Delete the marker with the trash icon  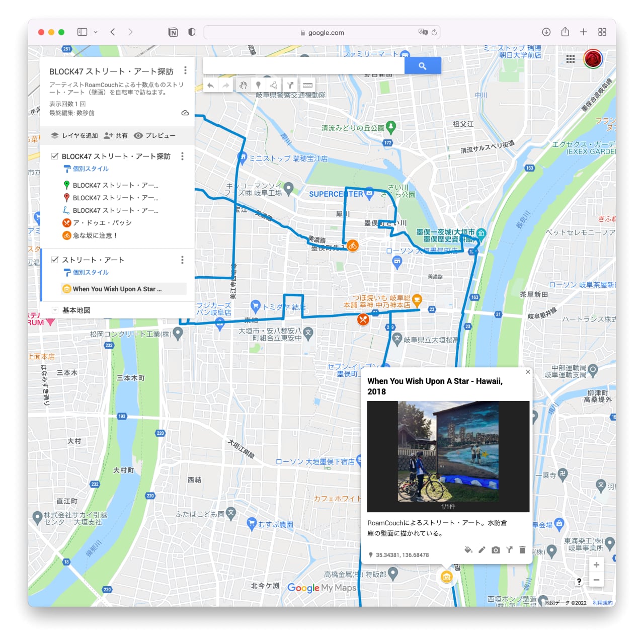522,550
